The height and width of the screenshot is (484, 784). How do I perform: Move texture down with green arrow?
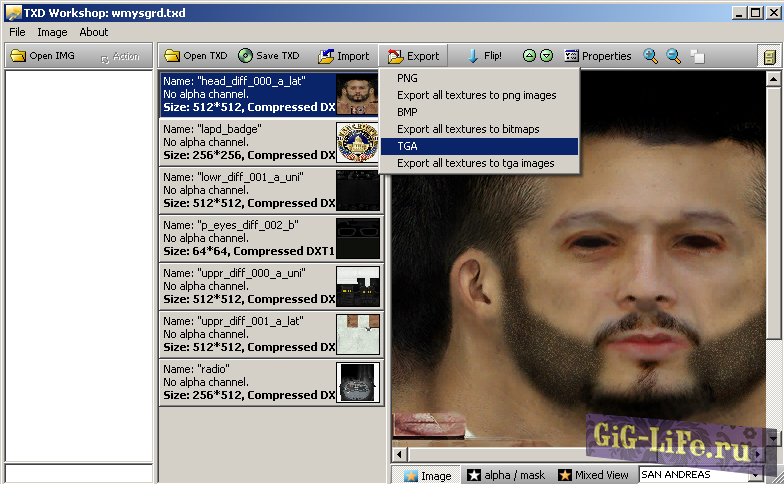[546, 56]
